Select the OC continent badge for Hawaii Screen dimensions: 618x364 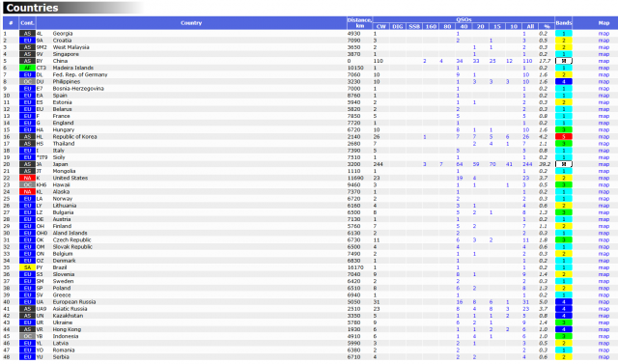27,184
